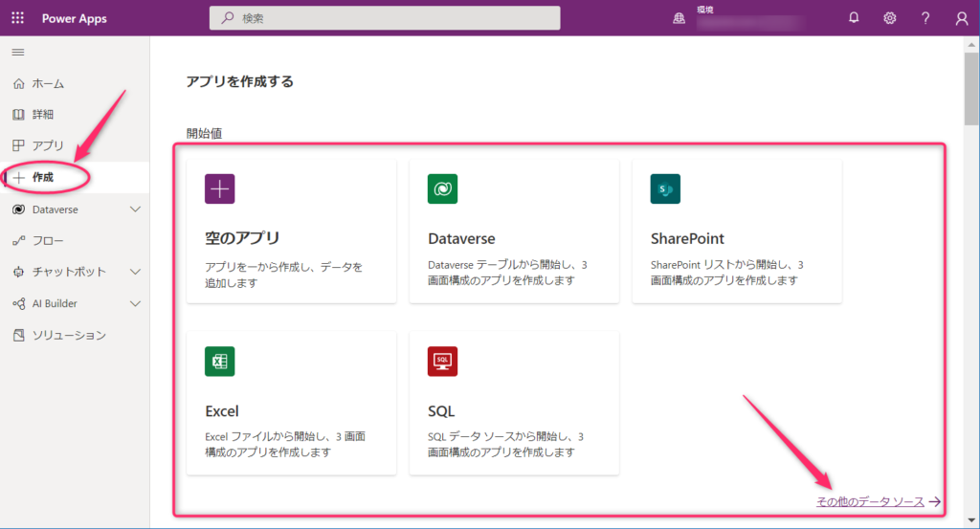Click the Excel card title
The image size is (980, 529).
pyautogui.click(x=222, y=411)
